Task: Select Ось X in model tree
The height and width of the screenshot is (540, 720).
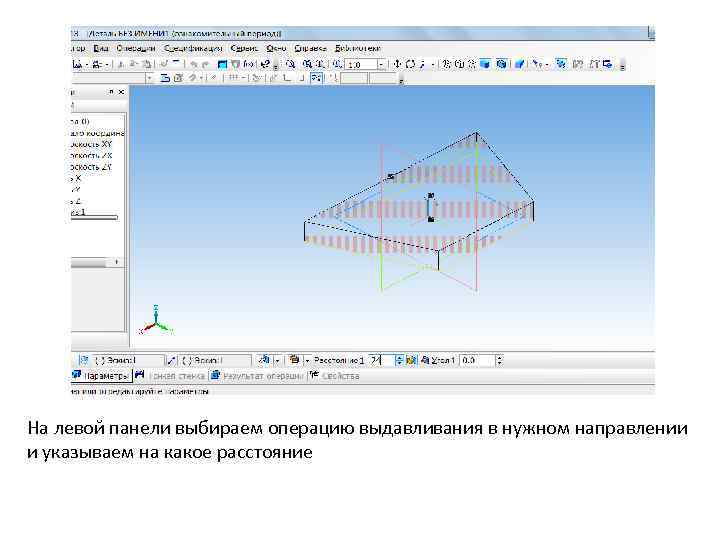Action: tap(76, 179)
